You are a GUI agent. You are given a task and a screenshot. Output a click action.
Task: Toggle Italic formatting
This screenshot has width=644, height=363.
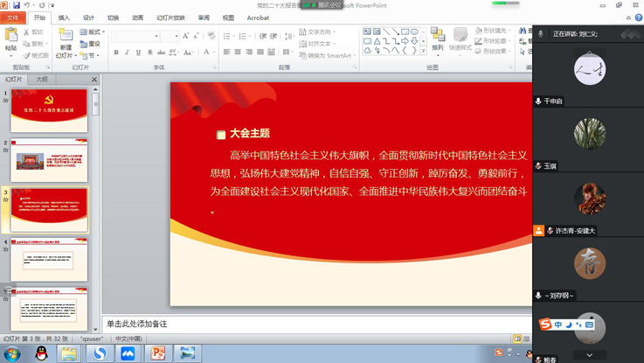[127, 53]
